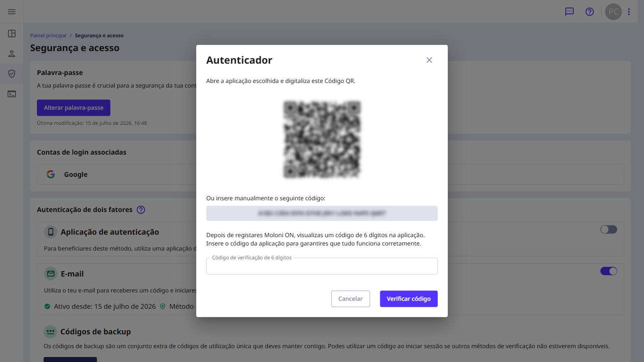Click the green active check icon
This screenshot has width=644, height=362.
[x=47, y=306]
